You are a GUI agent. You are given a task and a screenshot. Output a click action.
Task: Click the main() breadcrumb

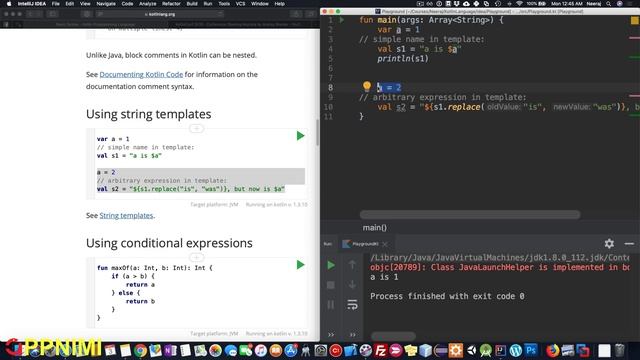click(x=374, y=228)
